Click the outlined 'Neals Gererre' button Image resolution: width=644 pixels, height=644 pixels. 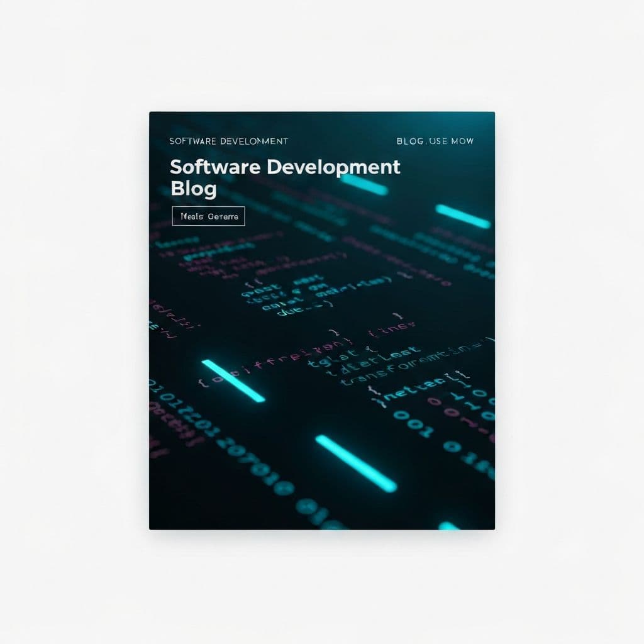(x=208, y=216)
